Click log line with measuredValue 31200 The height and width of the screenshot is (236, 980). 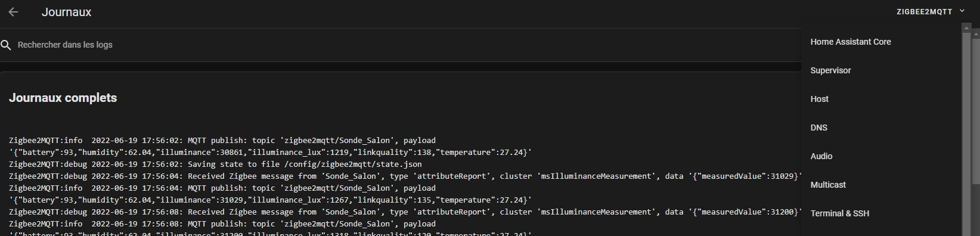pos(405,212)
